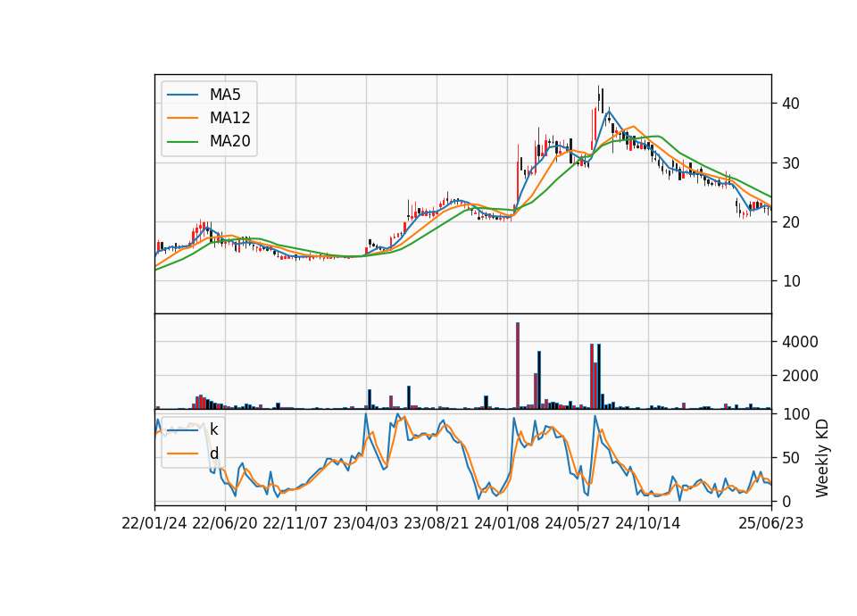Viewport: 857px width, 616px height.
Task: Click the 25/06/23 date axis label
Action: pyautogui.click(x=771, y=524)
